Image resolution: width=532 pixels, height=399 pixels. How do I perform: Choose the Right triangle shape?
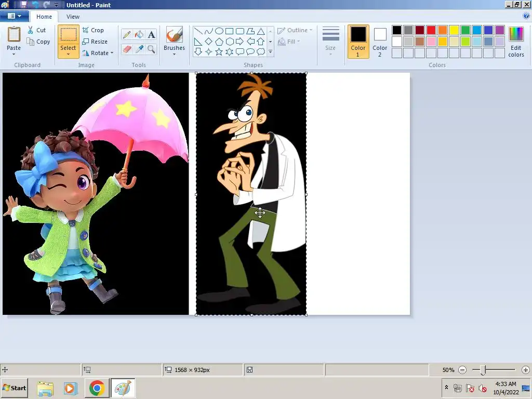198,42
